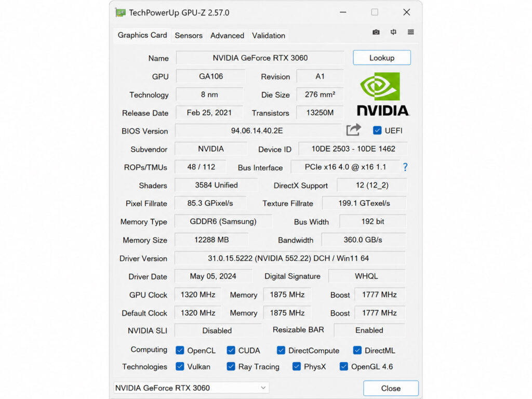The image size is (532, 399).
Task: Click the NVIDIA SLI field showing Disabled
Action: 217,330
